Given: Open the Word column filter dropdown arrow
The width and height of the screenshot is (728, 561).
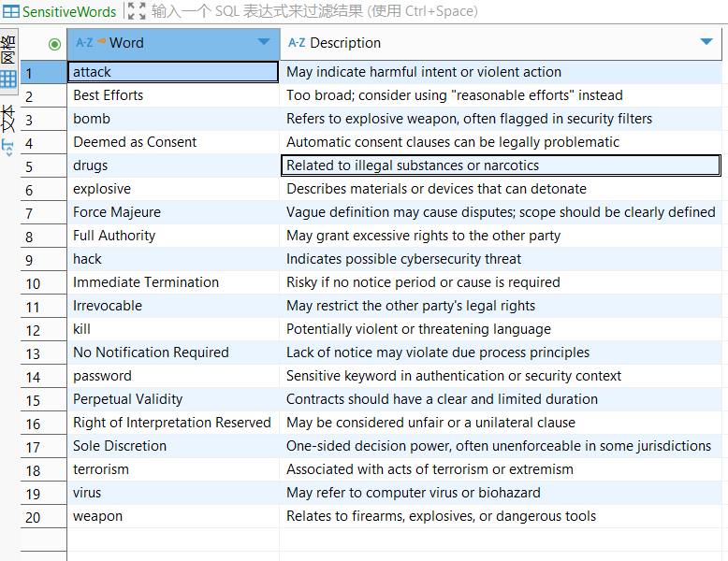Looking at the screenshot, I should point(264,43).
